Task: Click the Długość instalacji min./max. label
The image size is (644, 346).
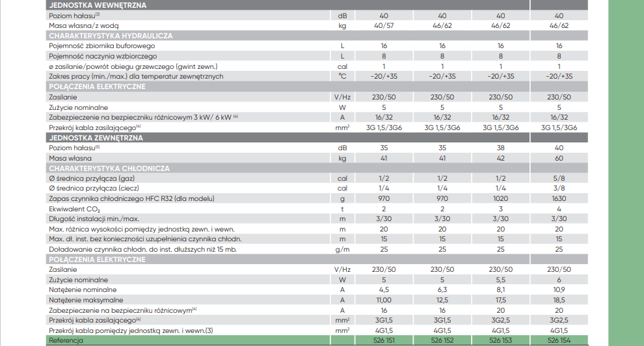Action: coord(94,219)
